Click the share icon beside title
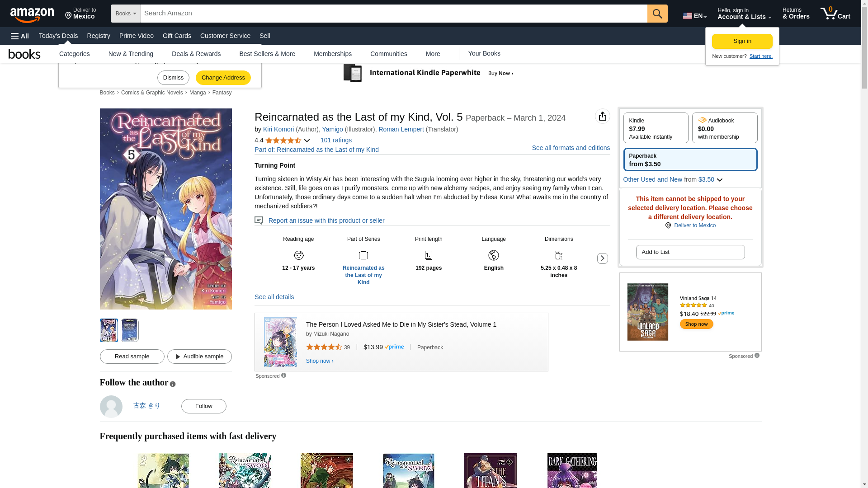The height and width of the screenshot is (488, 868). point(602,117)
